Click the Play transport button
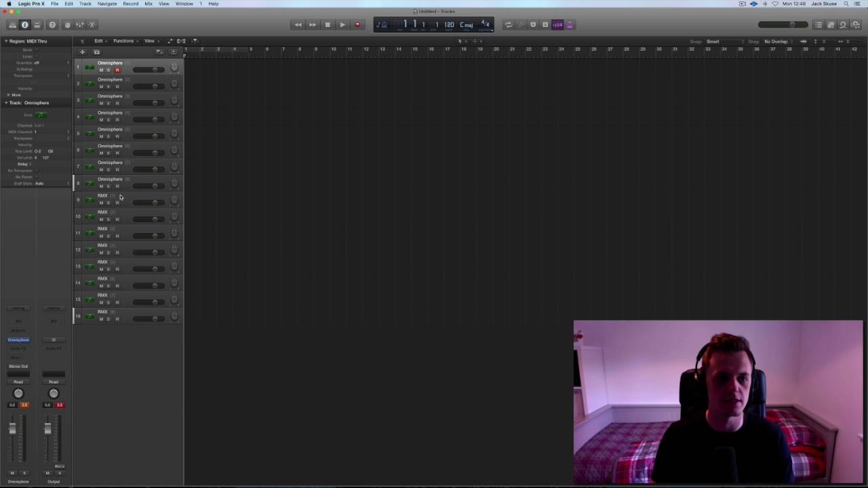This screenshot has width=868, height=488. coord(342,25)
